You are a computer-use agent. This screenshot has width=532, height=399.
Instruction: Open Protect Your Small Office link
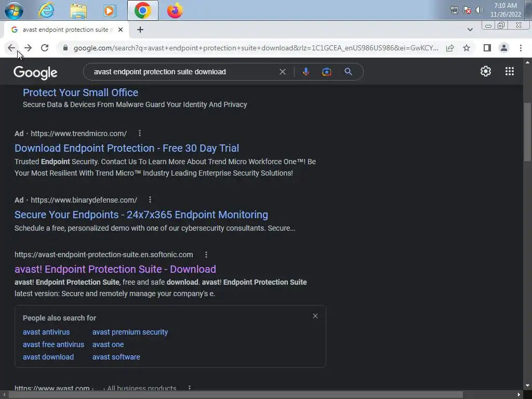tap(81, 92)
